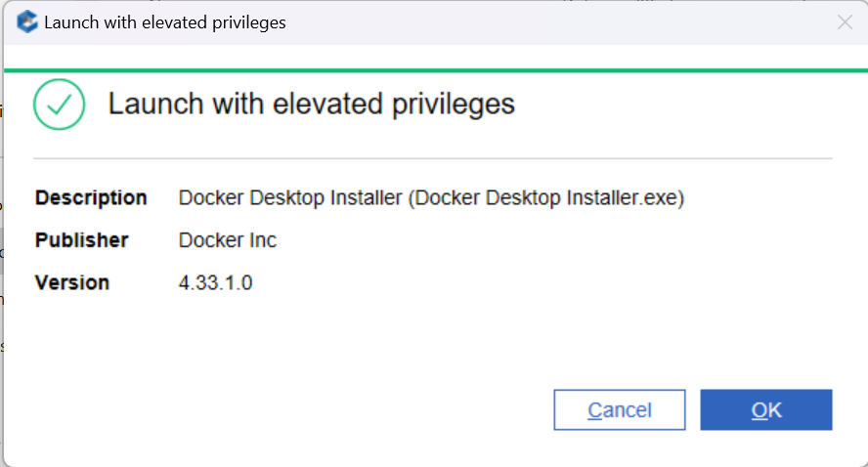Image resolution: width=868 pixels, height=467 pixels.
Task: Click the small title bar caption text
Action: (x=164, y=22)
